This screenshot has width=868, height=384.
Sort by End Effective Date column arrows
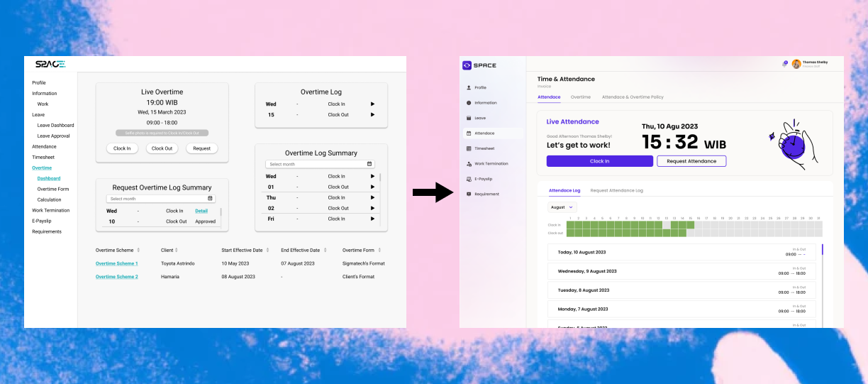324,250
